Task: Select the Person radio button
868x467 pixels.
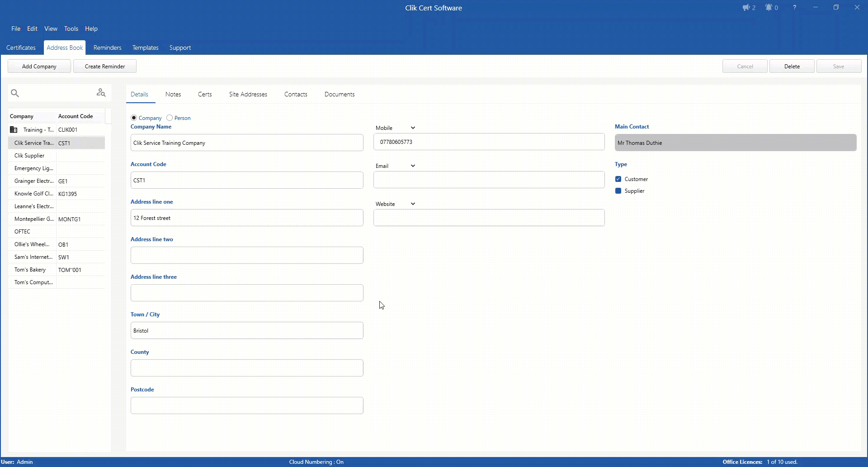Action: 170,118
